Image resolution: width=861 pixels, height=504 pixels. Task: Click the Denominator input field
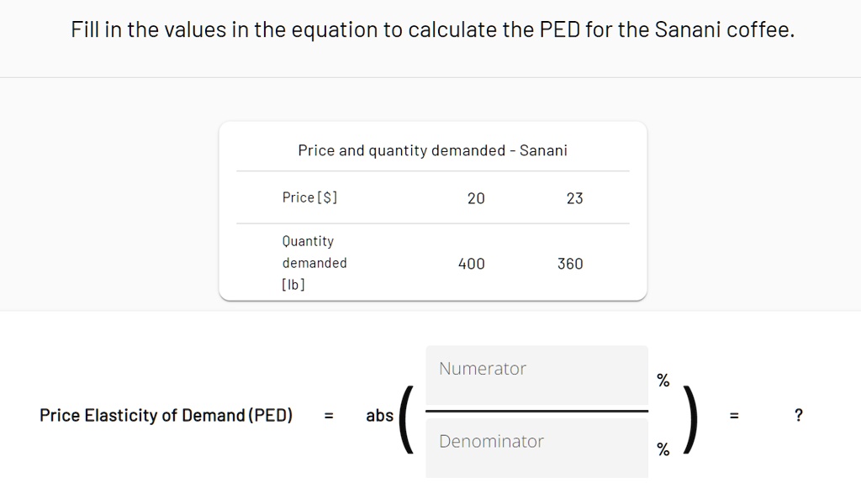pyautogui.click(x=536, y=448)
